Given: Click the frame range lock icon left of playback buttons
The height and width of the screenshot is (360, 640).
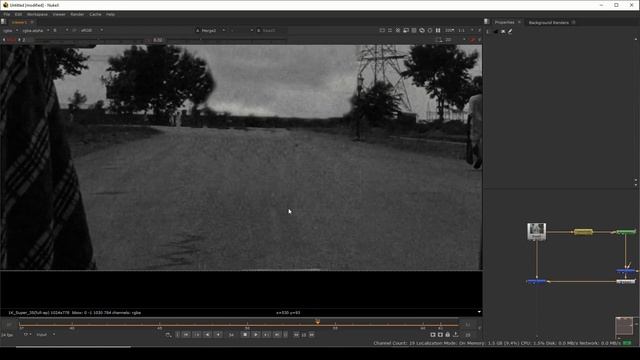Looking at the screenshot, I should pyautogui.click(x=168, y=335).
